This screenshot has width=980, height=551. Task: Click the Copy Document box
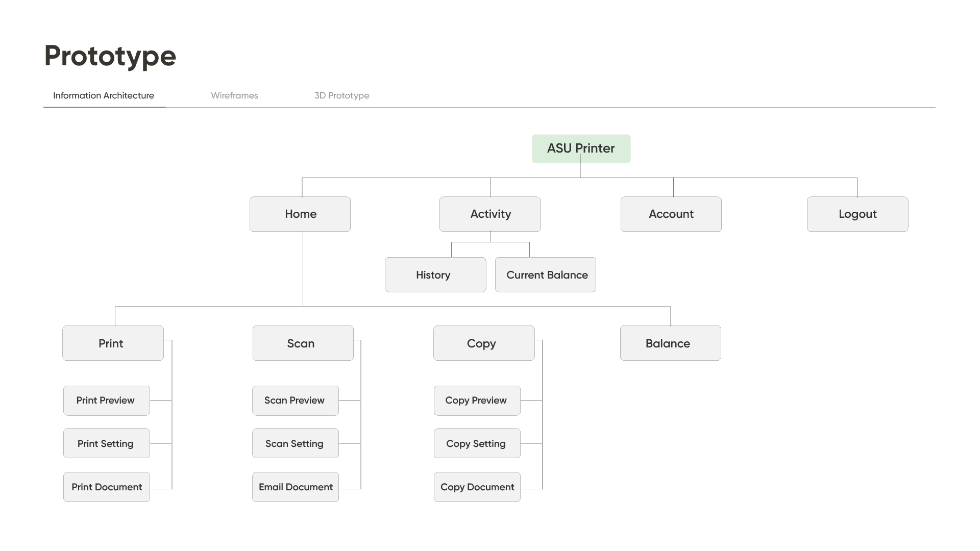tap(477, 487)
